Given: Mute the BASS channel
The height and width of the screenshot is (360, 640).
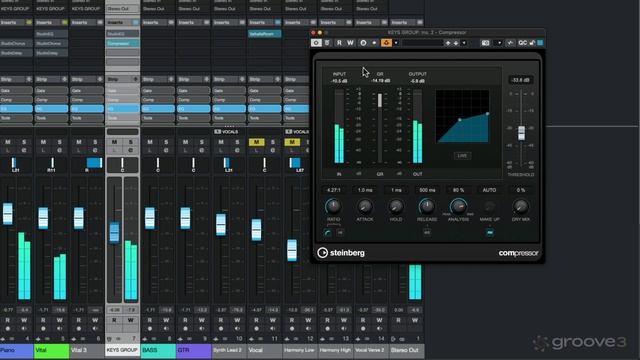Looking at the screenshot, I should coord(150,142).
